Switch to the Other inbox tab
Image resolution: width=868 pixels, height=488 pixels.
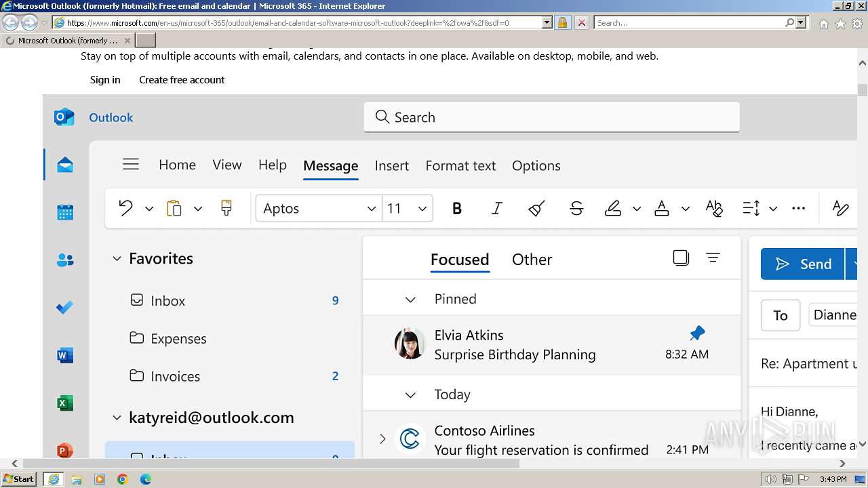[532, 260]
